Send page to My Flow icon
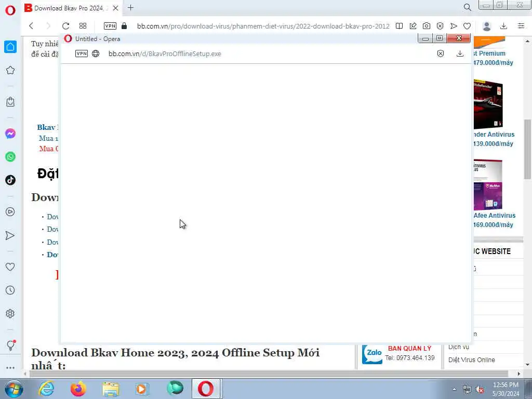The image size is (532, 399). (x=454, y=26)
